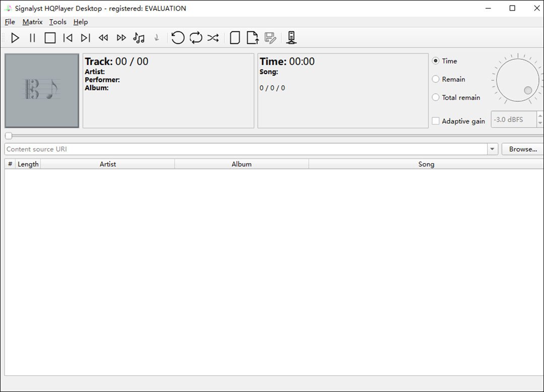
Task: Click the greyed-out down arrow toolbar icon
Action: coord(157,38)
